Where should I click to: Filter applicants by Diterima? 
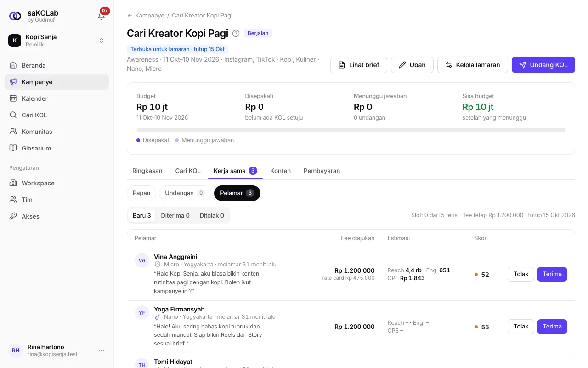[175, 215]
